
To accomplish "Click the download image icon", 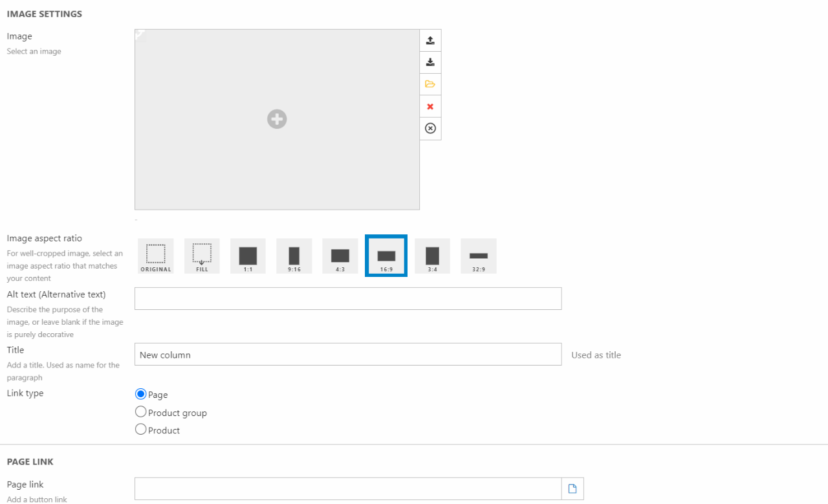I will (430, 62).
